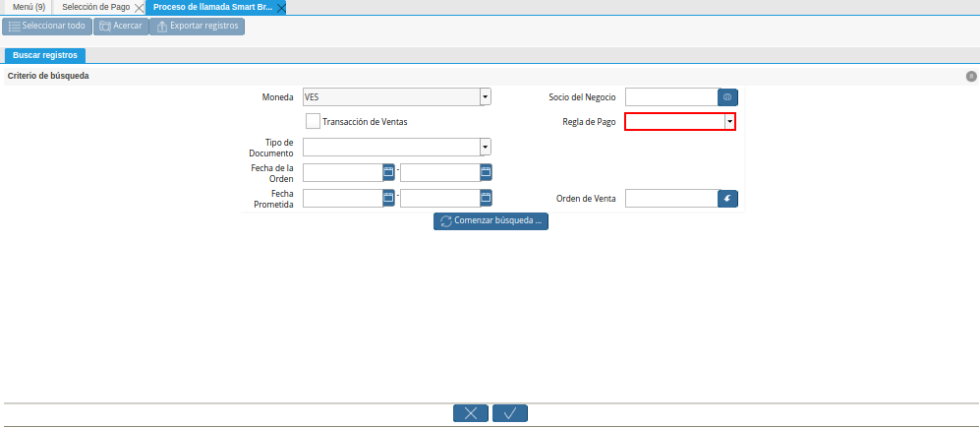Click the Orden de Venta input field
Viewport: 980px width, 427px height.
point(671,198)
